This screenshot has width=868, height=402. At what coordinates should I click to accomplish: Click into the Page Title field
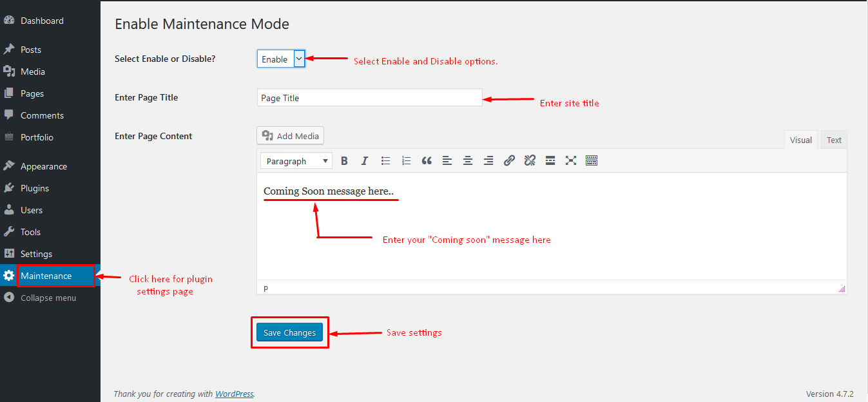369,98
